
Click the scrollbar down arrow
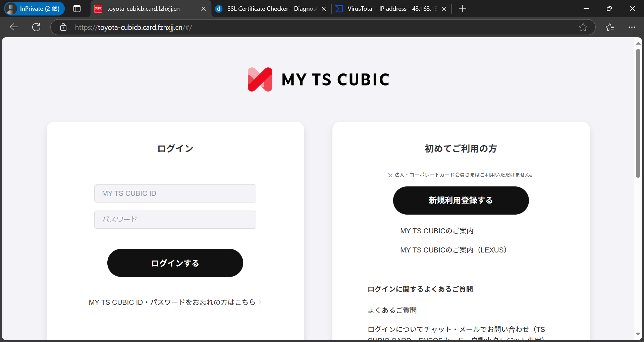pyautogui.click(x=638, y=334)
